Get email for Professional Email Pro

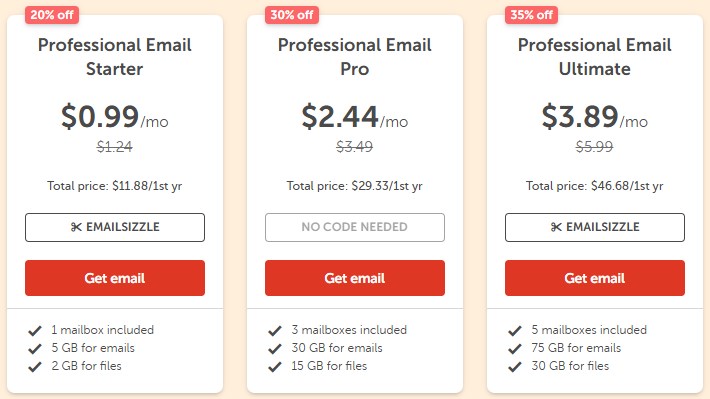pyautogui.click(x=355, y=278)
